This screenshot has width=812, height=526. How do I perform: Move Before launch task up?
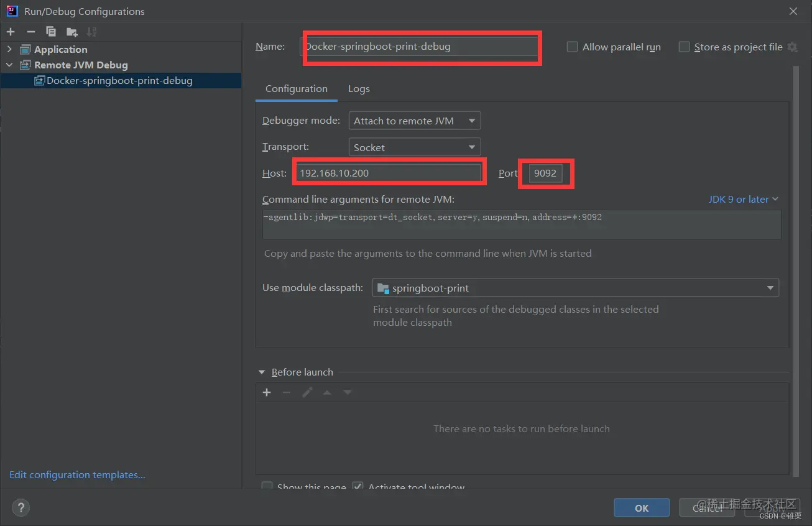[x=327, y=392]
